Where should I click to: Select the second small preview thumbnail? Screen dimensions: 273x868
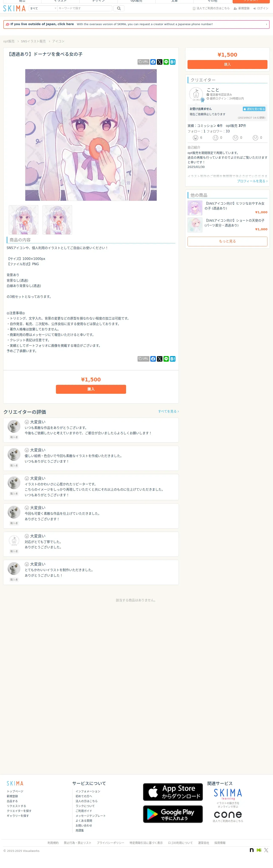[57, 220]
